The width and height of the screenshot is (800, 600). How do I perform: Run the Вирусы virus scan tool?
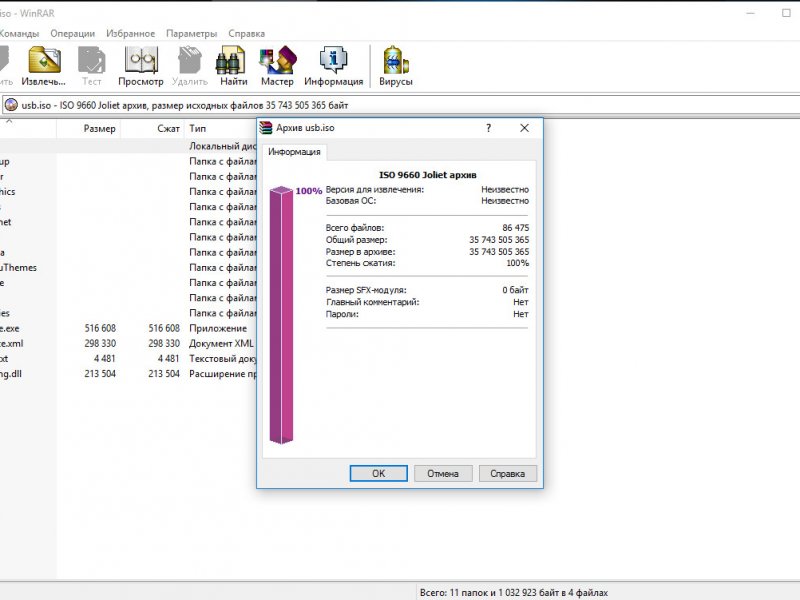point(395,66)
